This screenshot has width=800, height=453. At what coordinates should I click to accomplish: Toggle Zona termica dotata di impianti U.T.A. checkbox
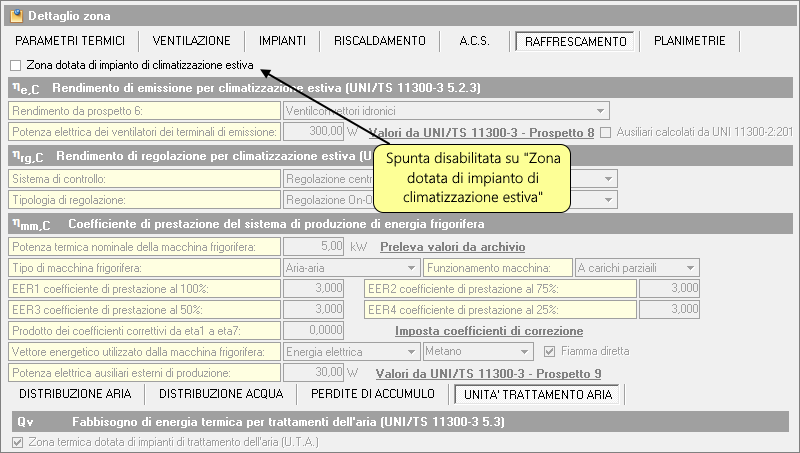[15, 441]
